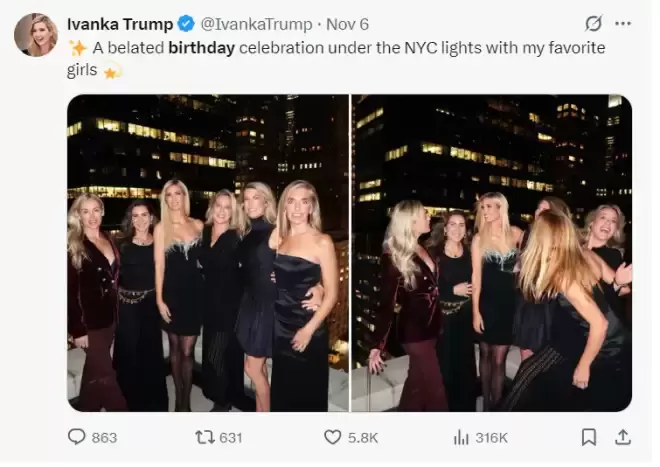
Task: Click the 863 replies count
Action: pyautogui.click(x=104, y=438)
